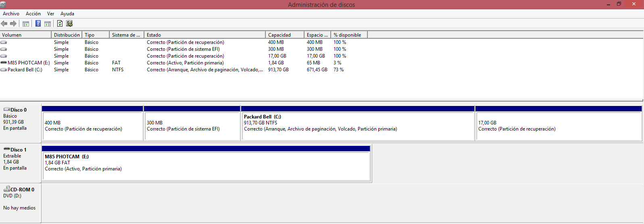Click the '17,00 GB' capacity cell in volume list
The image size is (644, 224).
[x=277, y=56]
